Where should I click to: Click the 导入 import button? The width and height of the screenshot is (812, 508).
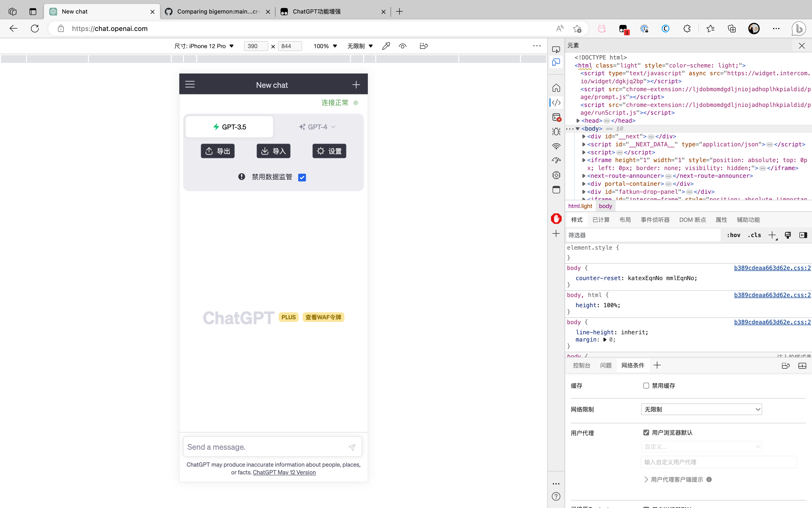tap(274, 151)
